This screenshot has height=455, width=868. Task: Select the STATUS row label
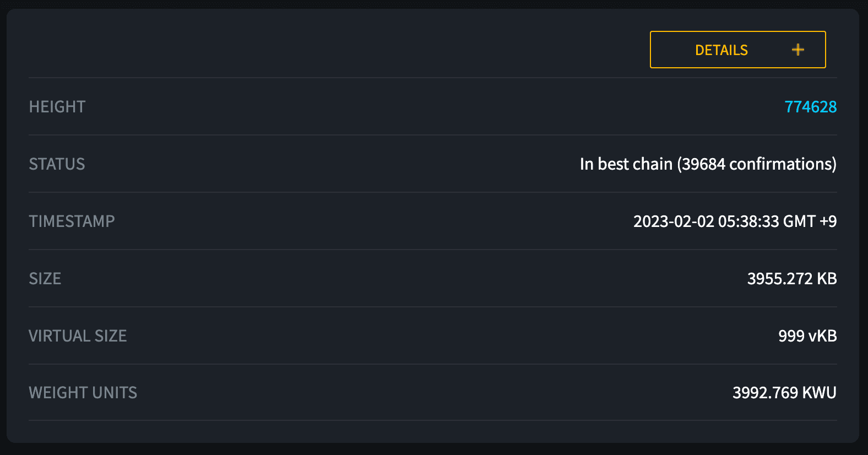(57, 164)
